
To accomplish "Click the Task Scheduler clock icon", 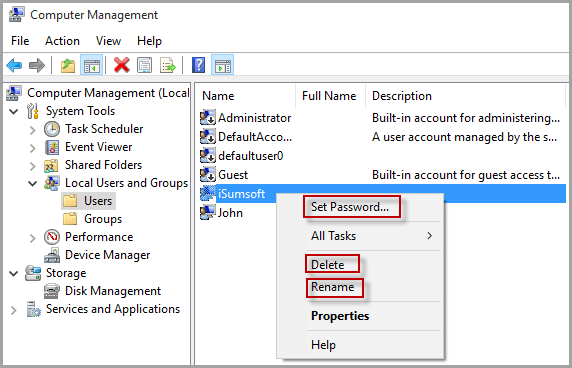I will tap(52, 129).
